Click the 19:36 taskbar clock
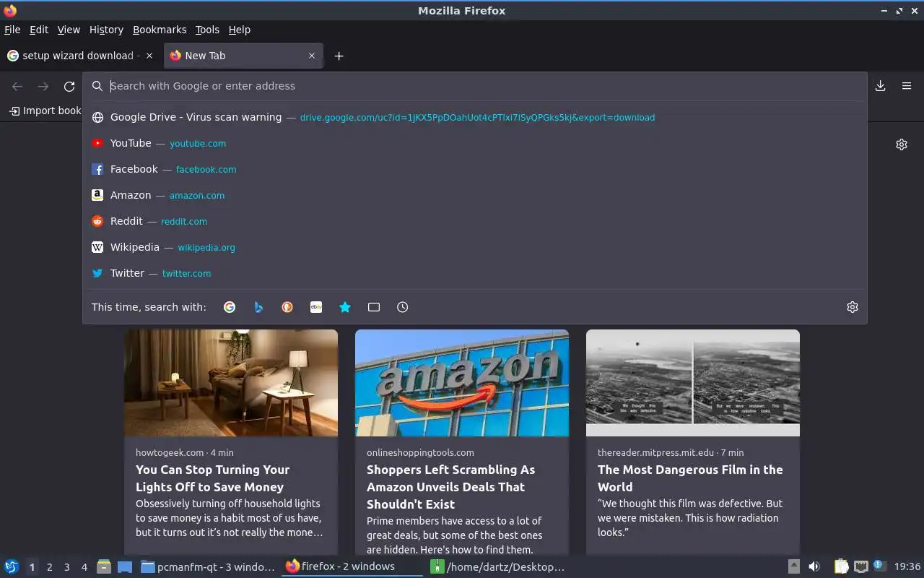Viewport: 924px width, 578px height. (907, 566)
